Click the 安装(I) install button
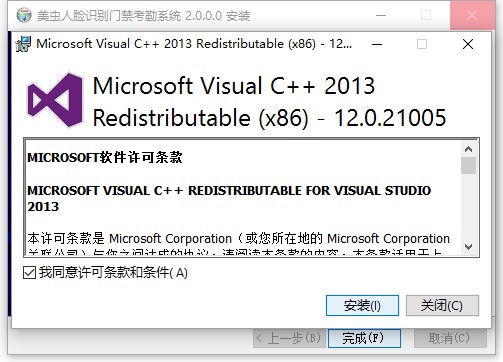503x362 pixels. pos(362,305)
